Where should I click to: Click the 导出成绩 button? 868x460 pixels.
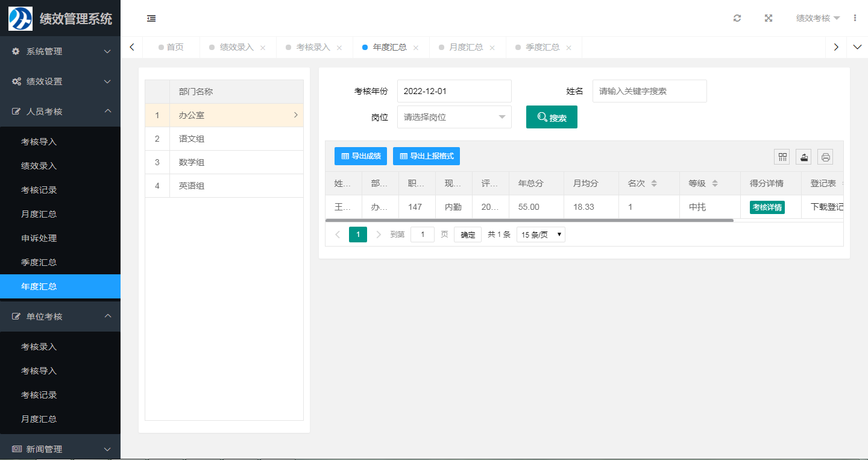[x=360, y=156]
